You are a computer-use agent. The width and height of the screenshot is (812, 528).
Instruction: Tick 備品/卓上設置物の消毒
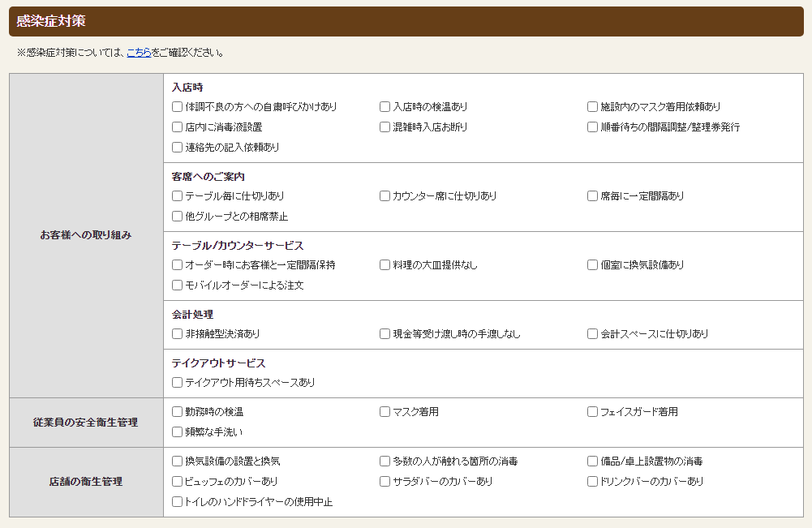592,461
